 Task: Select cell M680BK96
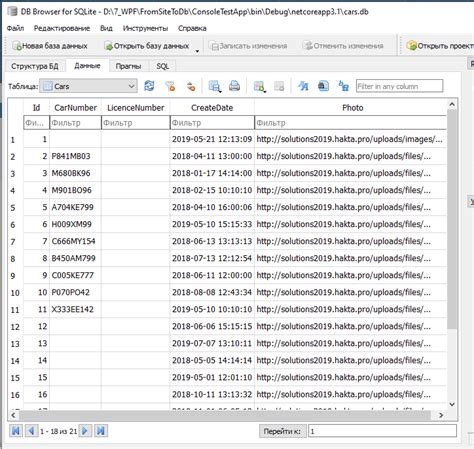75,173
